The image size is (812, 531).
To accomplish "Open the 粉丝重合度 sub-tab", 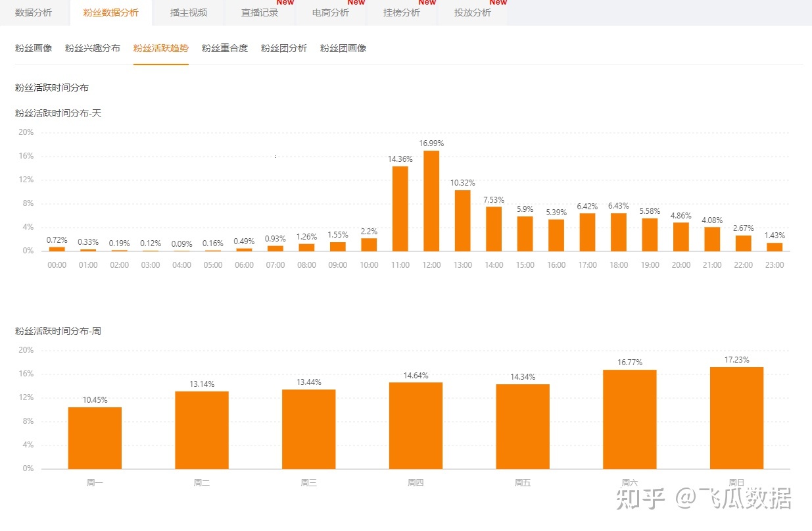I will coord(225,48).
